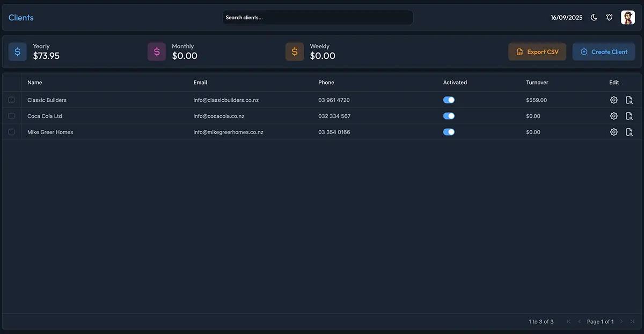This screenshot has width=644, height=334.
Task: Sort table by Turnover column header
Action: tap(537, 83)
